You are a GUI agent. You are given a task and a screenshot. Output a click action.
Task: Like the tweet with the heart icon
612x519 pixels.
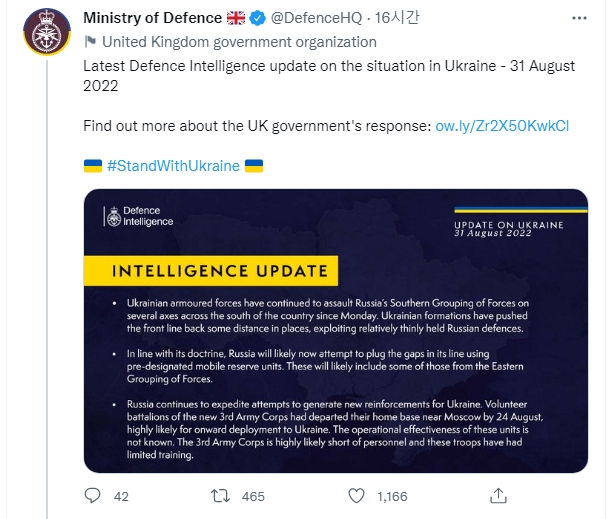tap(357, 495)
